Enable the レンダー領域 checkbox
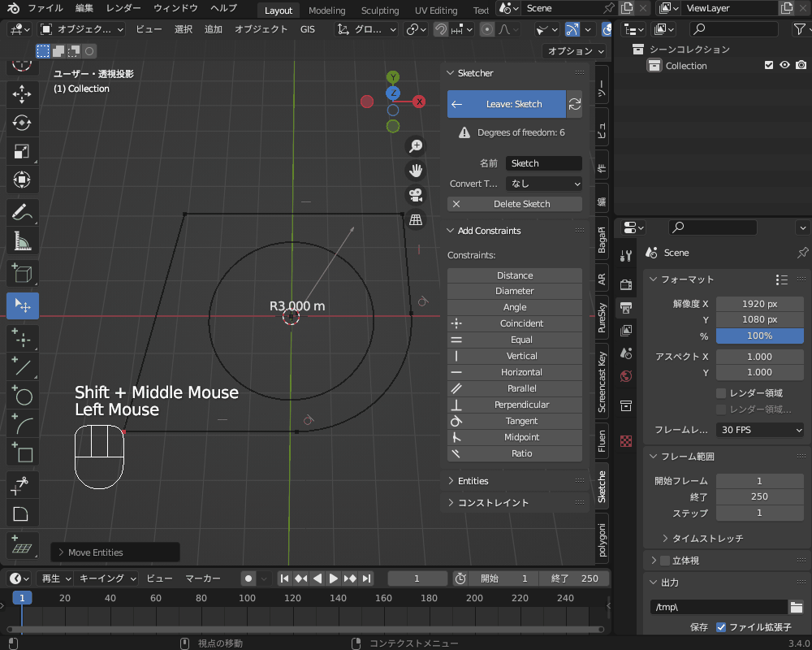The height and width of the screenshot is (650, 812). coord(721,394)
